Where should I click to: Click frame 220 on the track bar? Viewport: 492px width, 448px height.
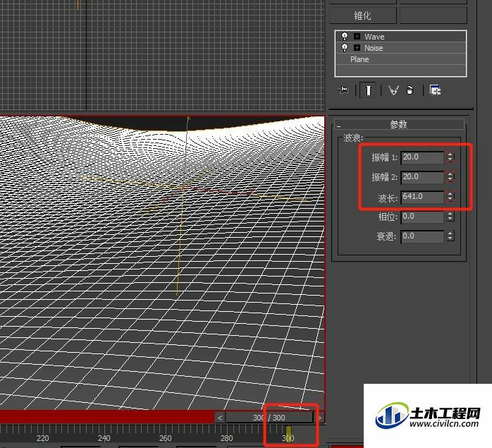(x=43, y=438)
